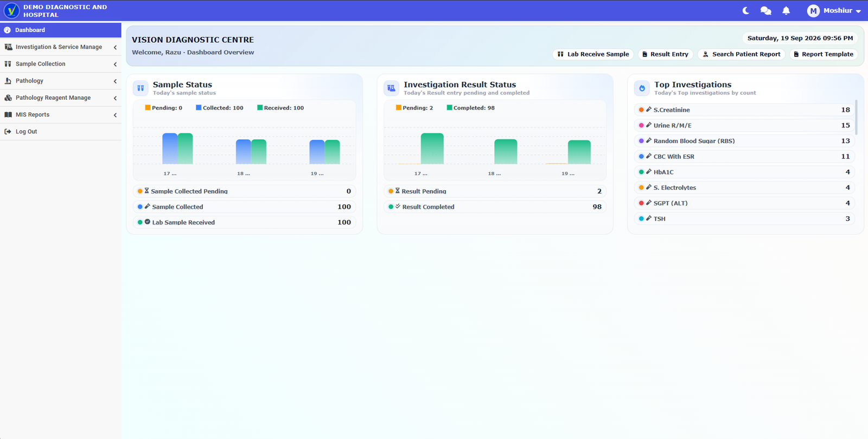
Task: Click the Report Template button
Action: [823, 54]
